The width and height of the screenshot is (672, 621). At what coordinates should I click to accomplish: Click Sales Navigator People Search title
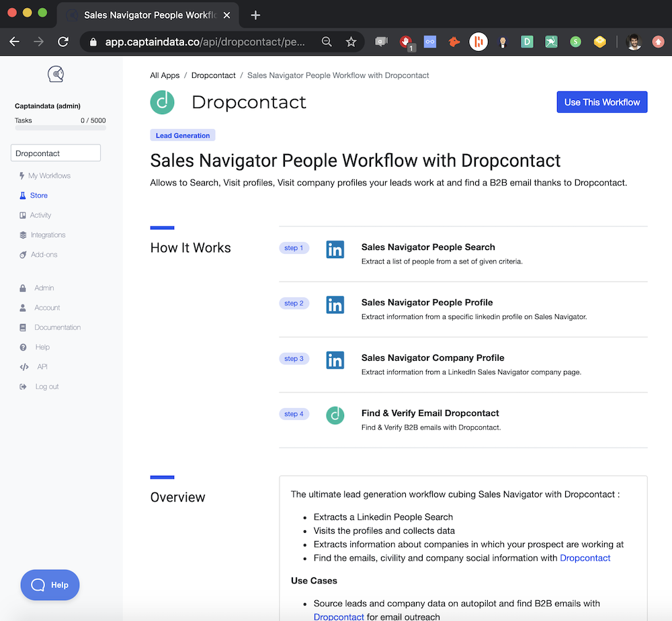click(x=428, y=247)
